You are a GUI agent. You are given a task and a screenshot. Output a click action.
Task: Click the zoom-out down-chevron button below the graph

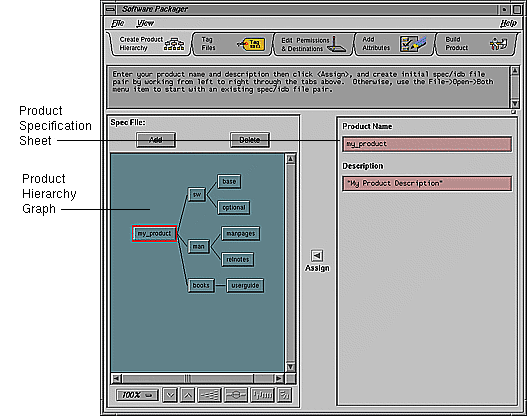170,395
